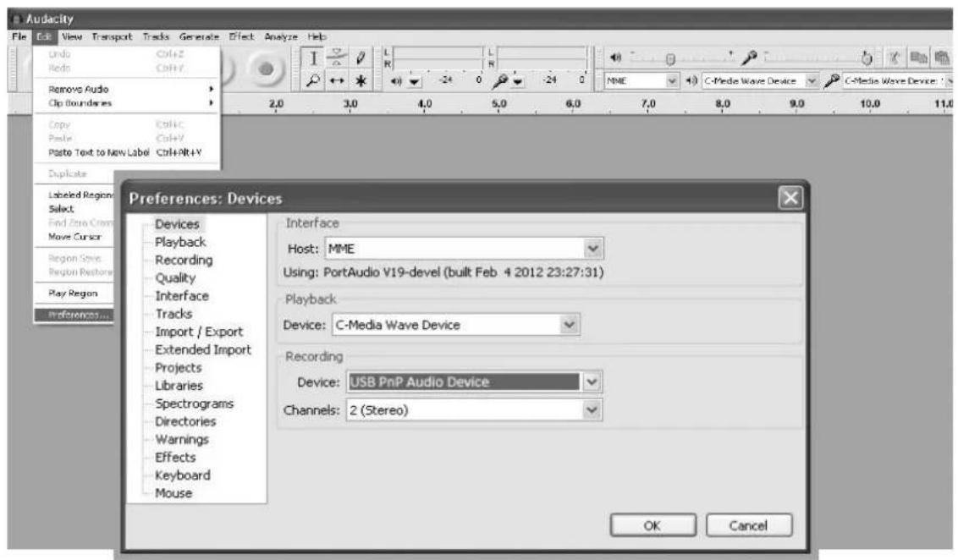Open toolbar output device C-Media dropdown
This screenshot has width=958, height=560.
click(759, 80)
